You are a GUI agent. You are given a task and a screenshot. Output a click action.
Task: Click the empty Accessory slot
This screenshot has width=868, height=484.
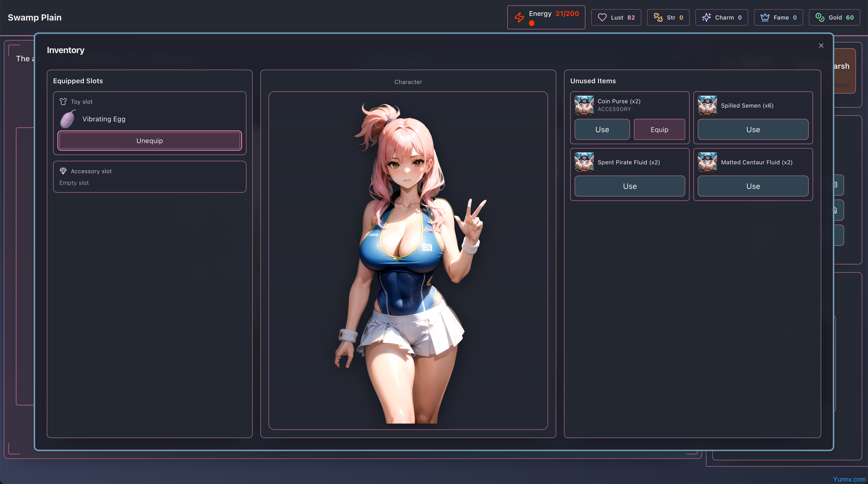(x=149, y=182)
